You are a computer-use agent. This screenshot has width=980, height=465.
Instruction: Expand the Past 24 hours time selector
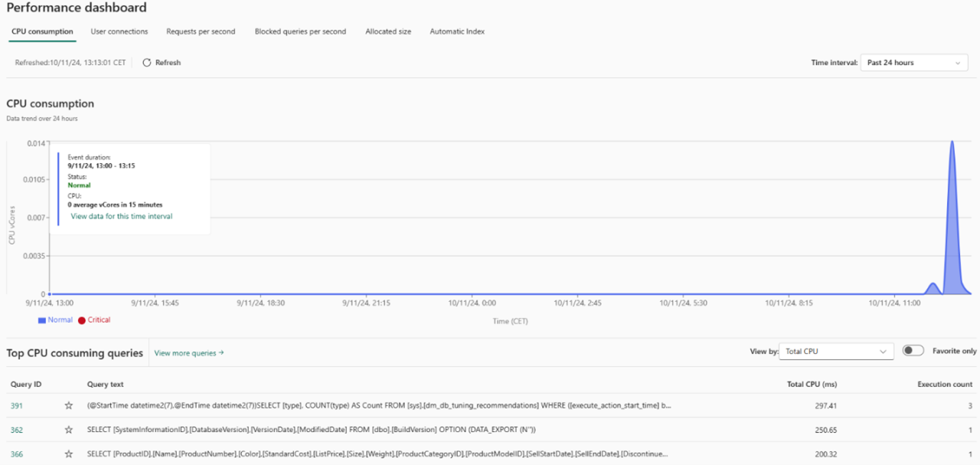tap(914, 62)
